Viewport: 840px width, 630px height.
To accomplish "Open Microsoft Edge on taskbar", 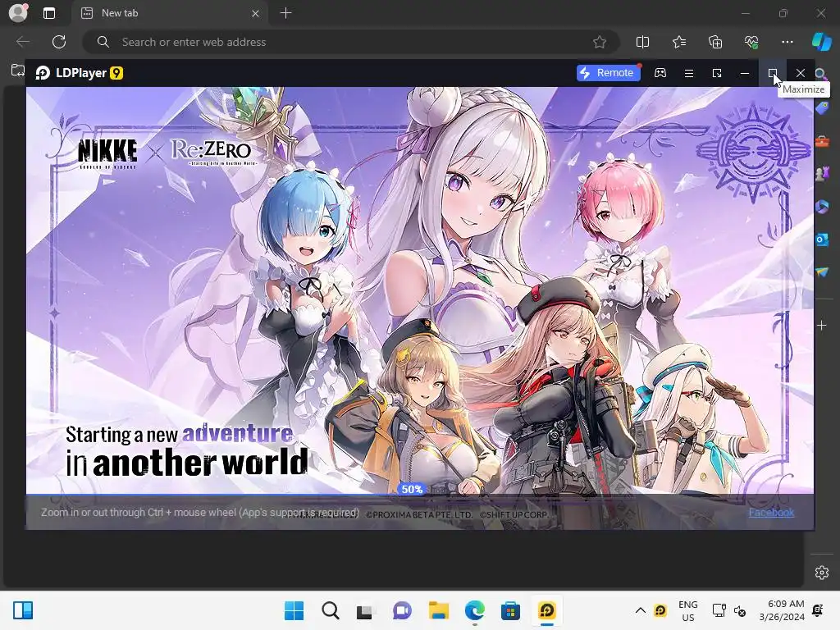I will 475,610.
